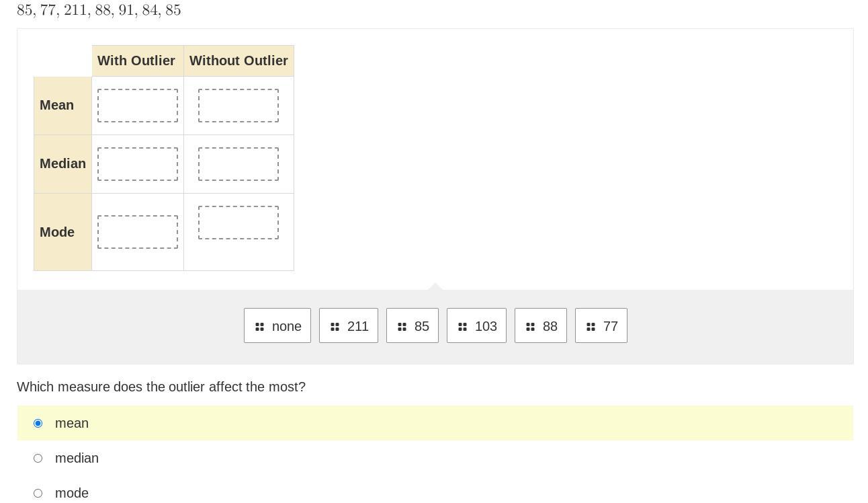868x503 pixels.
Task: Choose the 'median' radio option
Action: tap(38, 458)
